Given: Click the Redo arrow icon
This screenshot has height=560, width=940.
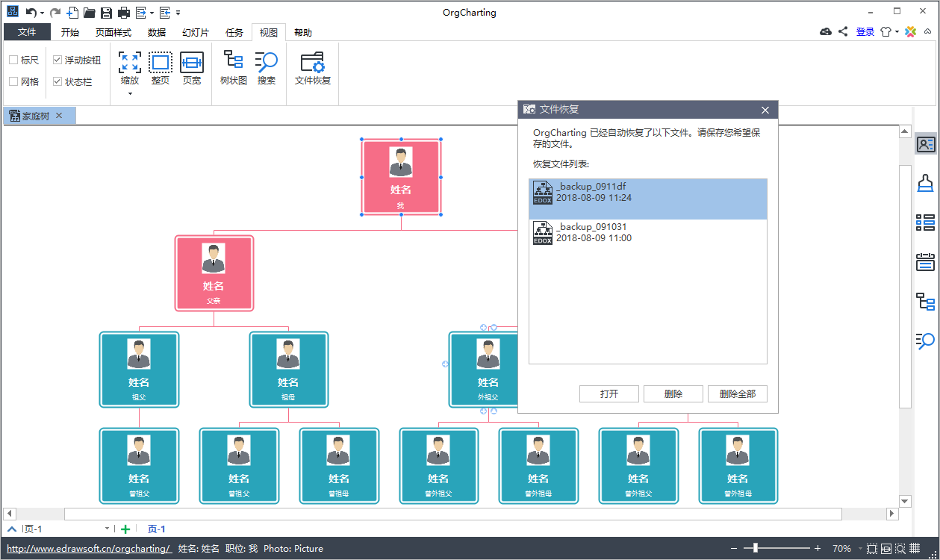Looking at the screenshot, I should (x=55, y=13).
